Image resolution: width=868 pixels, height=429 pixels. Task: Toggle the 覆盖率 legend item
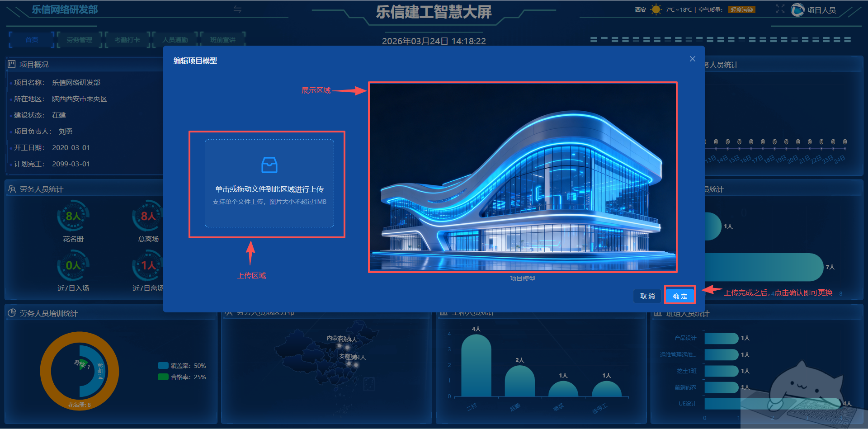click(182, 366)
